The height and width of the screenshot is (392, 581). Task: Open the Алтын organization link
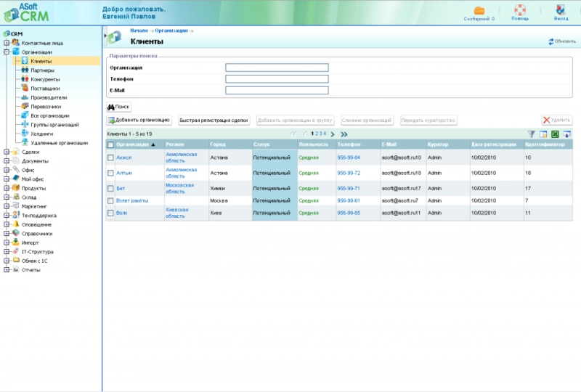click(124, 173)
